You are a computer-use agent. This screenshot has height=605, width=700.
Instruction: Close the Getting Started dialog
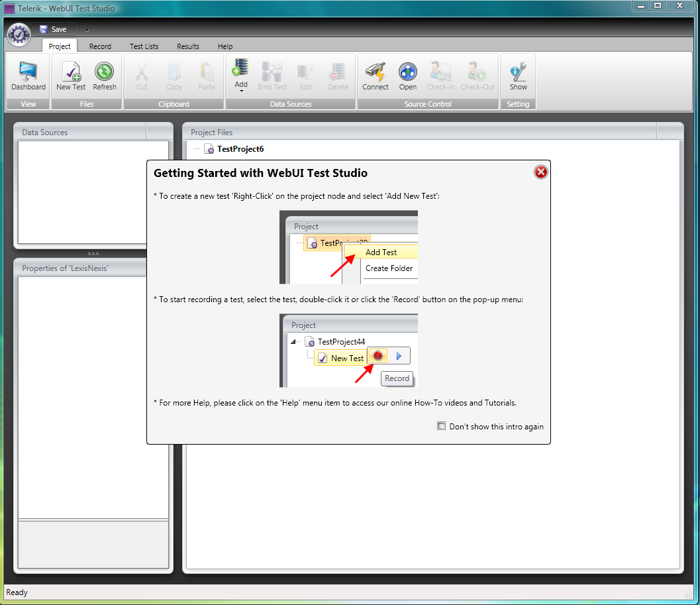[540, 172]
